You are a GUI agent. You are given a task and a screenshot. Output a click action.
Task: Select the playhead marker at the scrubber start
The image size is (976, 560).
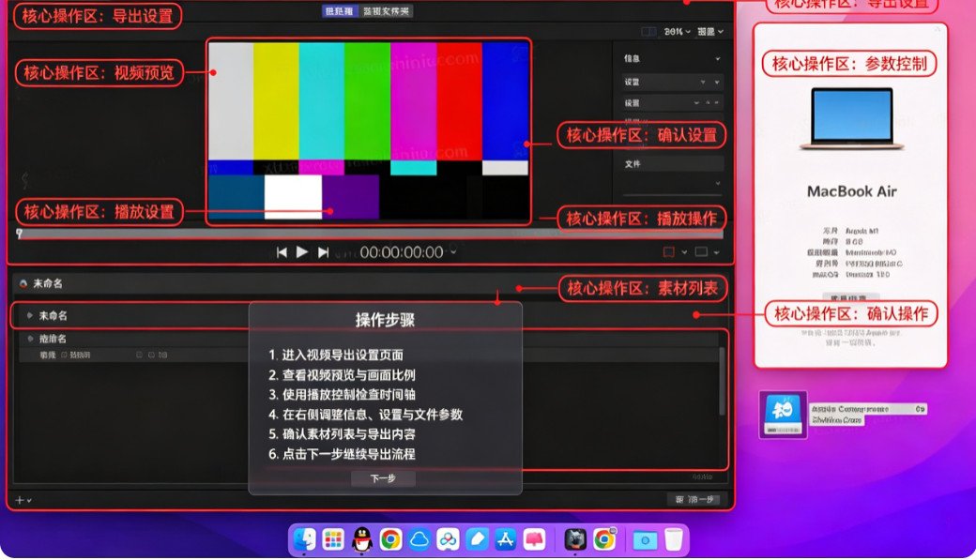[x=20, y=234]
